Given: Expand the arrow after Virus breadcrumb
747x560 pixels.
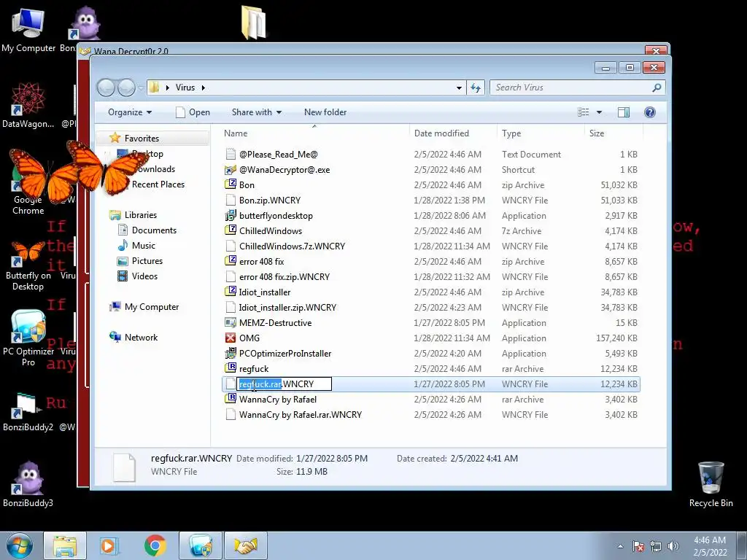Looking at the screenshot, I should coord(204,87).
